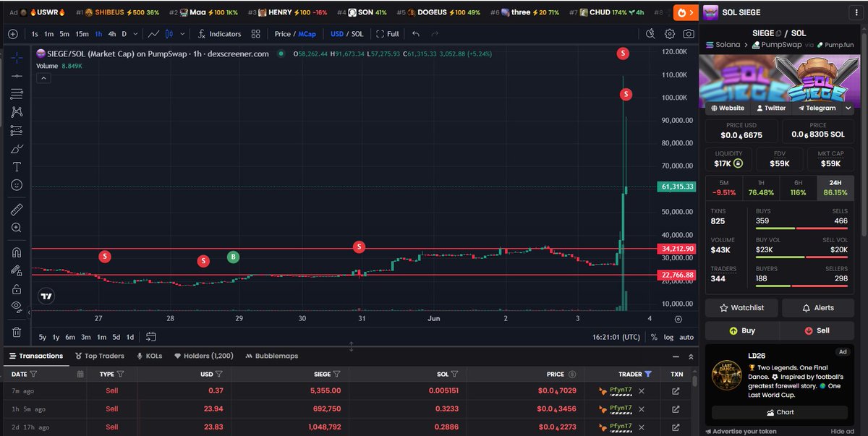Set chart range to 5d

click(116, 337)
